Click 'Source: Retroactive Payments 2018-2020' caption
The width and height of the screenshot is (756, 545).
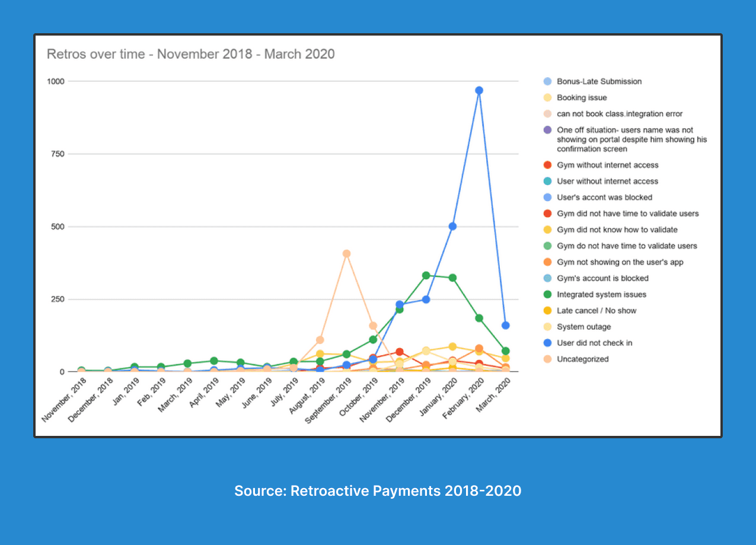pos(378,490)
